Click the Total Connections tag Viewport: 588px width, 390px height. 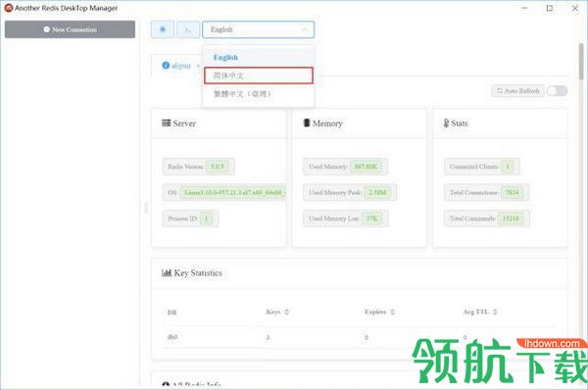coord(487,192)
